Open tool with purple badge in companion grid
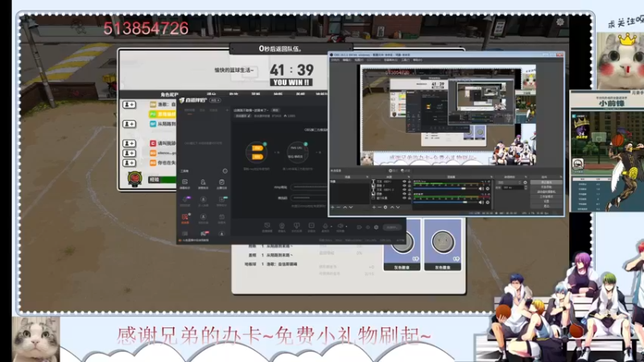The height and width of the screenshot is (362, 644). tap(185, 200)
